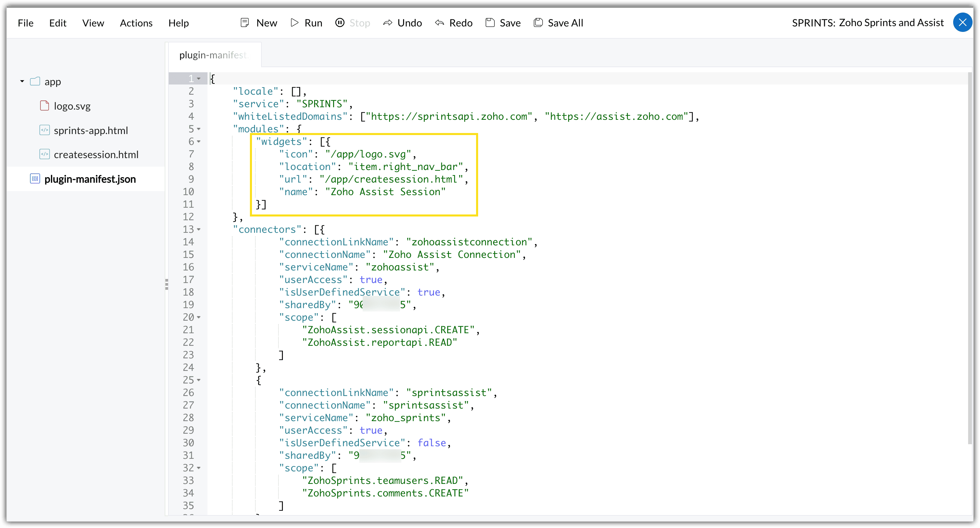The width and height of the screenshot is (980, 528).
Task: Fold code at line 1
Action: pyautogui.click(x=199, y=79)
